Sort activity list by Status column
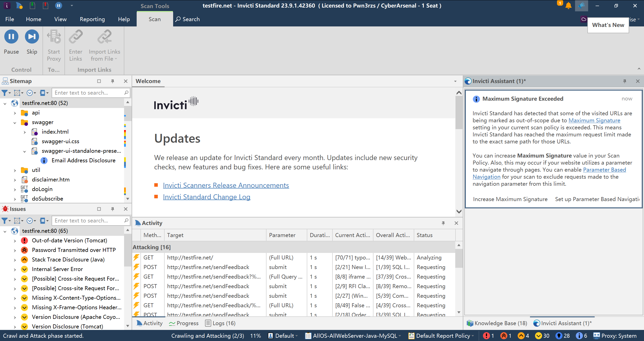 click(x=434, y=235)
